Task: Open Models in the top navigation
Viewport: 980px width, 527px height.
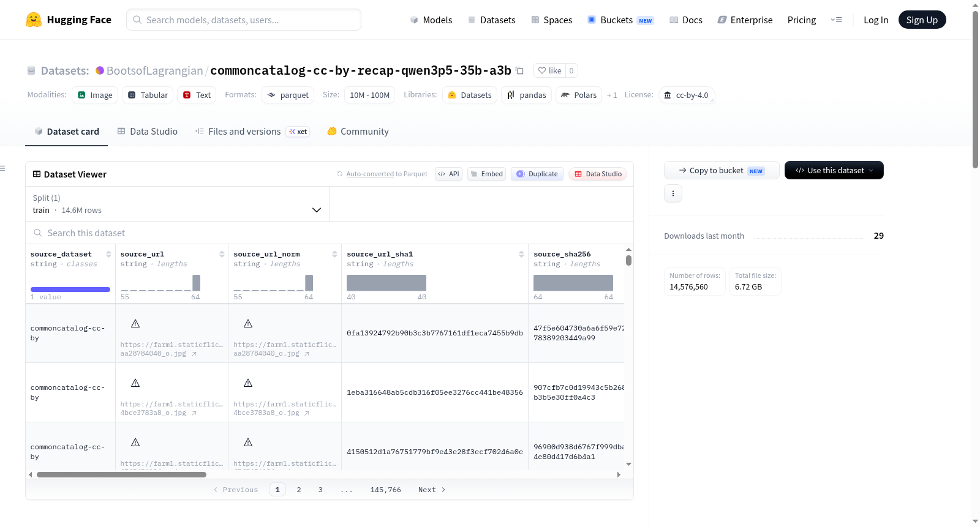Action: pos(431,20)
